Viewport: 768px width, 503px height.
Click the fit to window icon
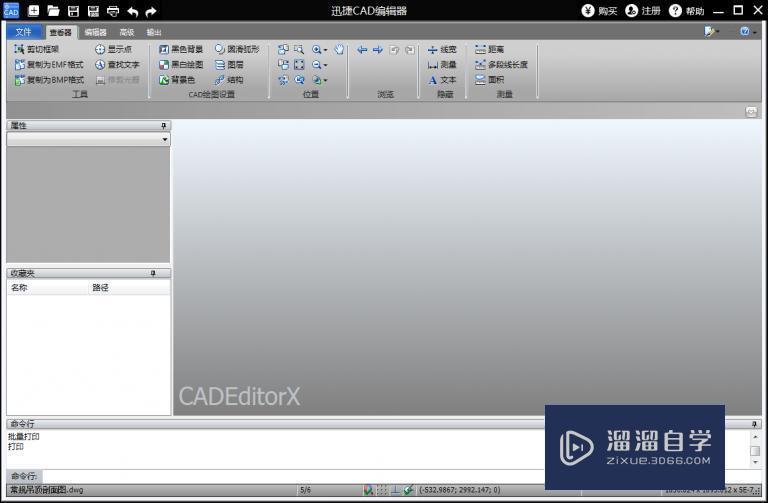point(299,65)
